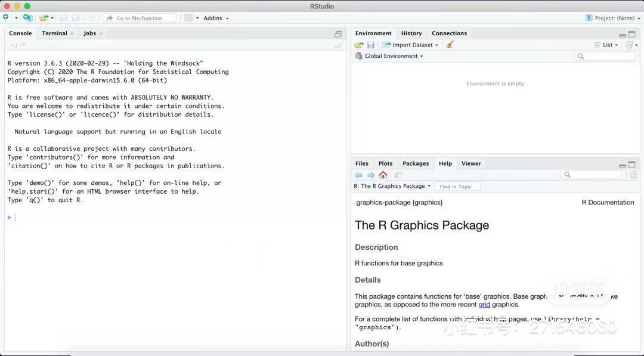The height and width of the screenshot is (356, 644).
Task: Close the Terminal tab
Action: (x=72, y=33)
